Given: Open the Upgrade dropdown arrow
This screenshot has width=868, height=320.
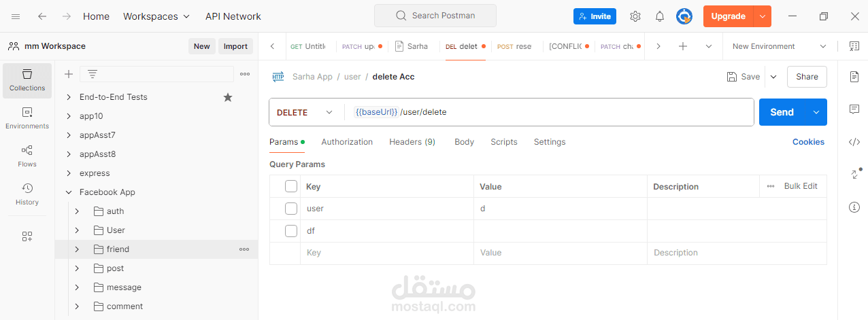Looking at the screenshot, I should (x=763, y=16).
